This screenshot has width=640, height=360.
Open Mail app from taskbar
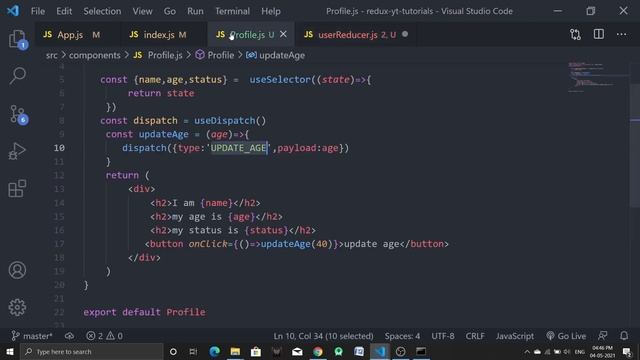point(297,351)
